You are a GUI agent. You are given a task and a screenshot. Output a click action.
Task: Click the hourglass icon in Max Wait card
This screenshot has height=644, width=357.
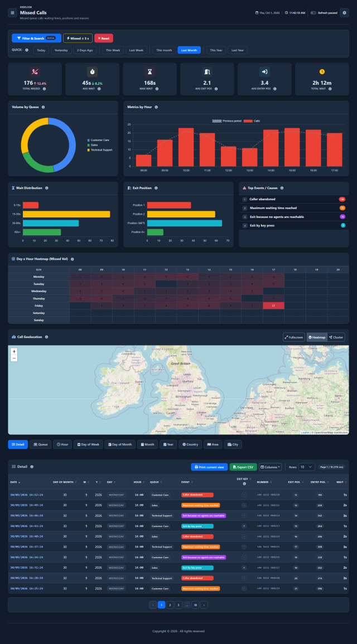(x=150, y=71)
